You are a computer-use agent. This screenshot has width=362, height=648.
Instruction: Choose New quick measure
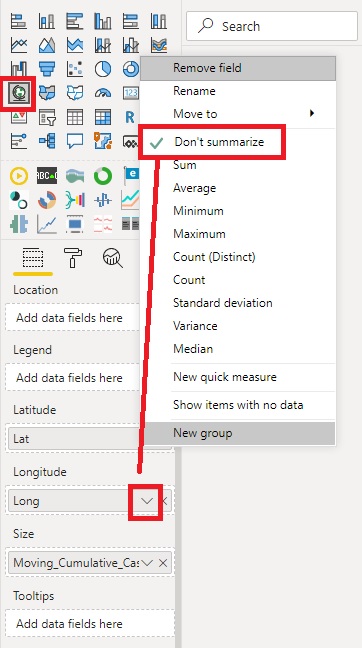pos(238,377)
